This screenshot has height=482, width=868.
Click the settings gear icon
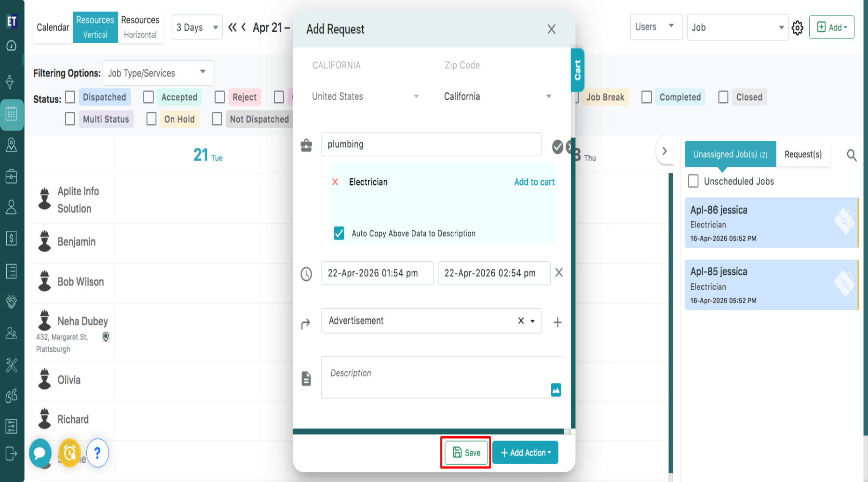click(798, 28)
